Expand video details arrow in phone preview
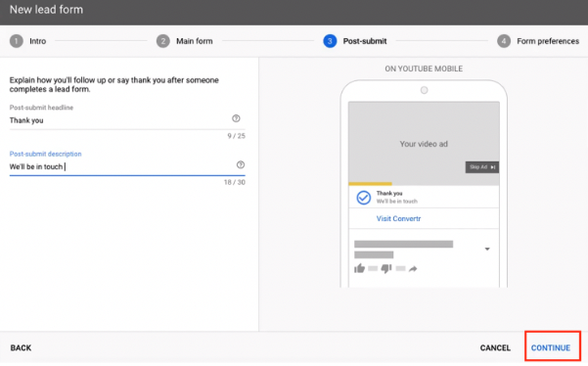This screenshot has height=366, width=588. click(487, 249)
